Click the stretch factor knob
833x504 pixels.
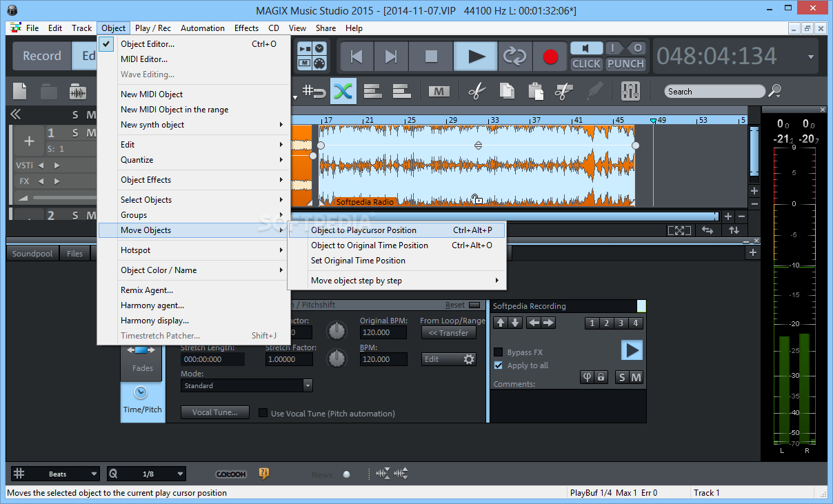[337, 359]
